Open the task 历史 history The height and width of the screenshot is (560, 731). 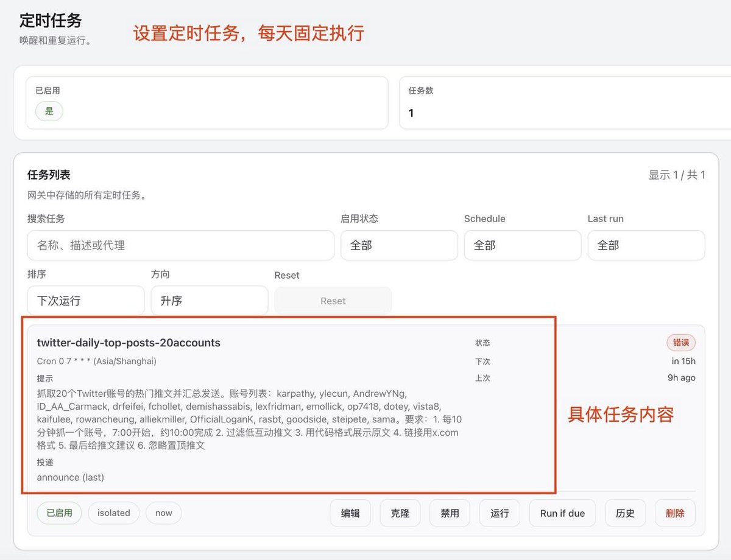coord(625,513)
